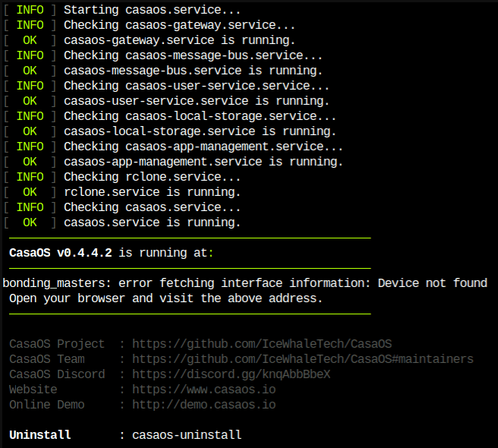Click 'casaos-gateway.service is running' line
Viewport: 498px width, 448px height.
[x=179, y=40]
